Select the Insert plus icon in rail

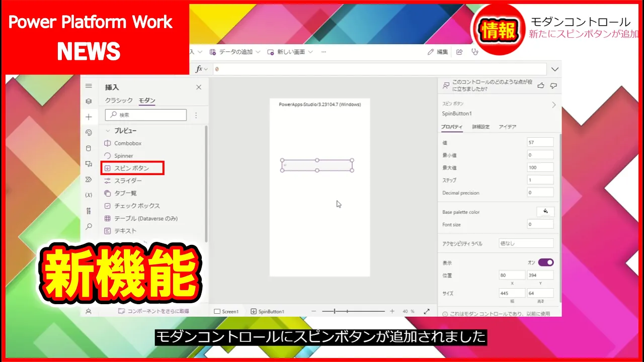point(89,117)
